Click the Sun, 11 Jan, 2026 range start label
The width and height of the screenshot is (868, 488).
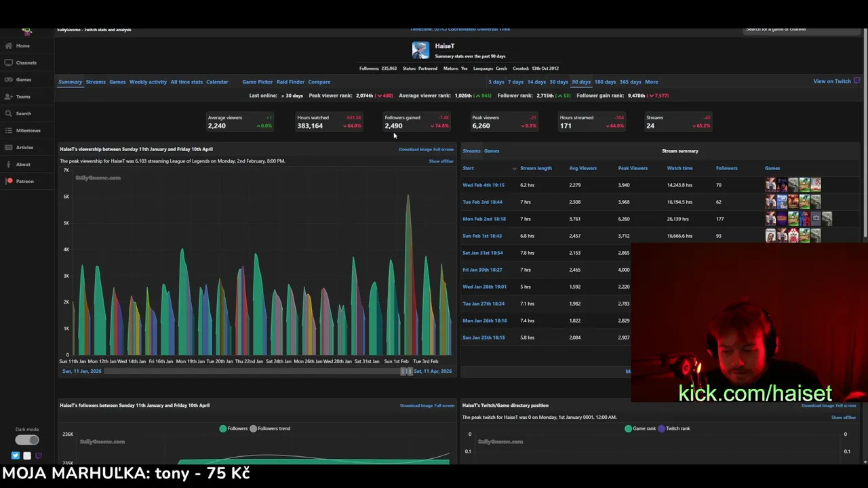tap(81, 371)
